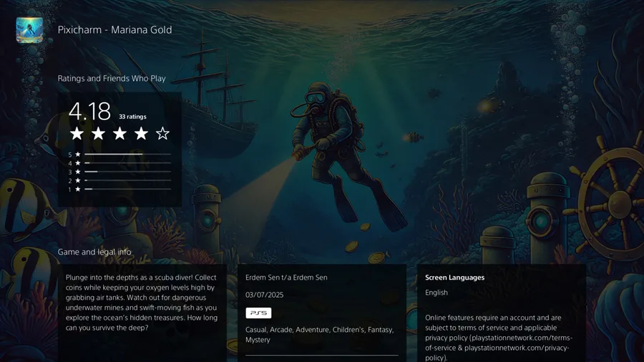Click the Screen Languages heading
The image size is (644, 362).
(454, 278)
